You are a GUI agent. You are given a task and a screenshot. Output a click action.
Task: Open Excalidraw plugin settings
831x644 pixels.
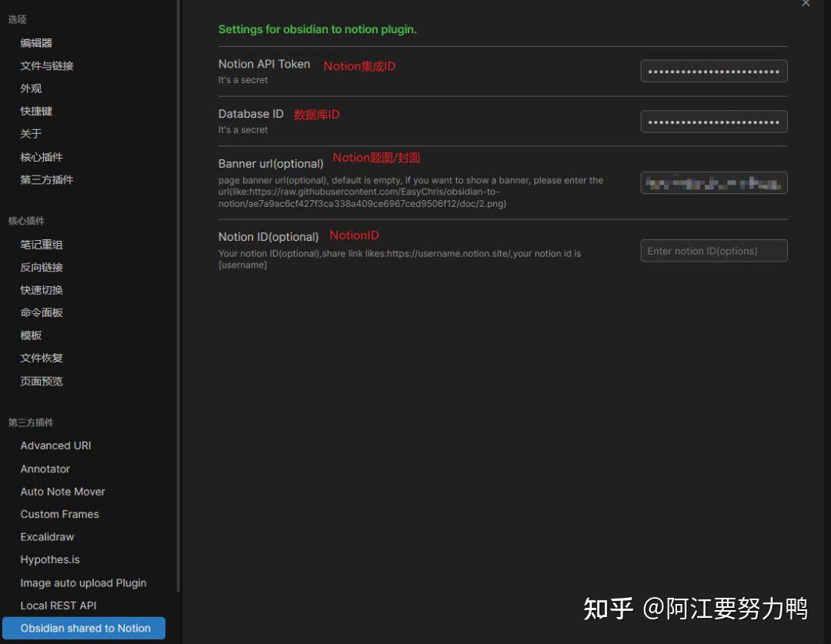pyautogui.click(x=47, y=537)
